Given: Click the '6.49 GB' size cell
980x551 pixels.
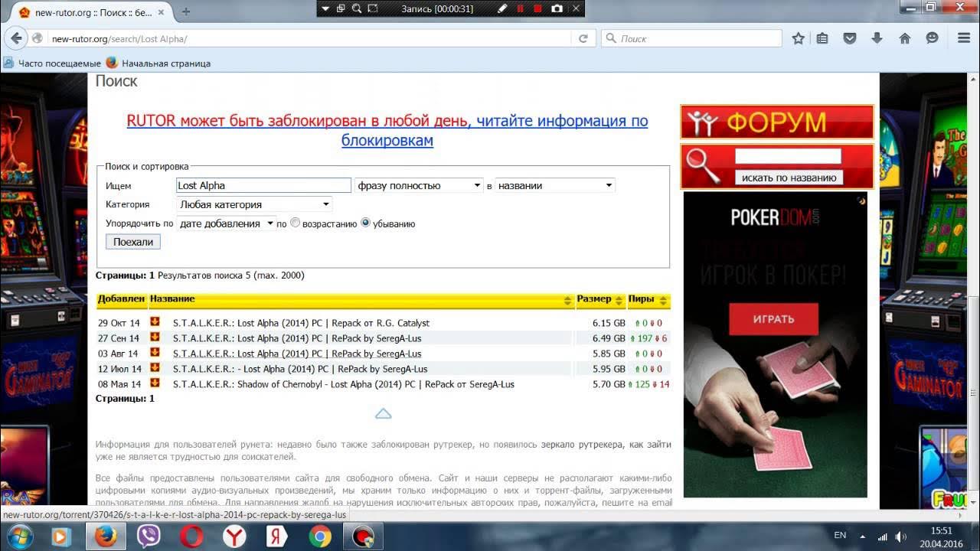Looking at the screenshot, I should (x=609, y=338).
